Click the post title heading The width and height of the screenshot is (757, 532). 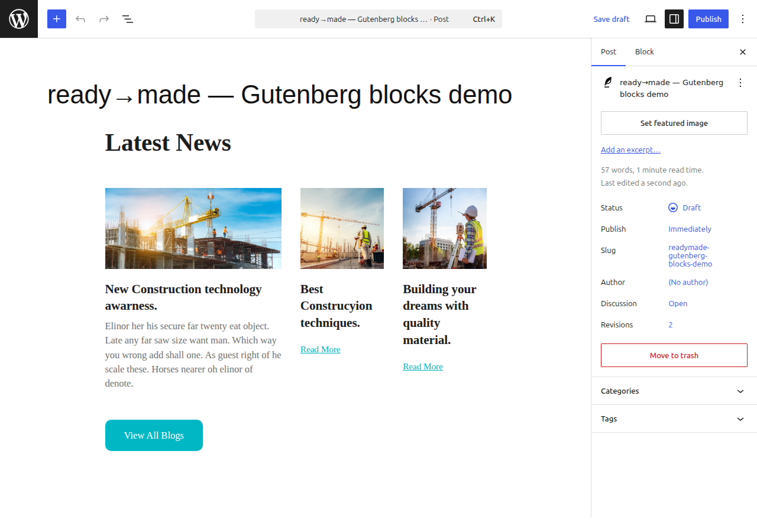(x=280, y=95)
